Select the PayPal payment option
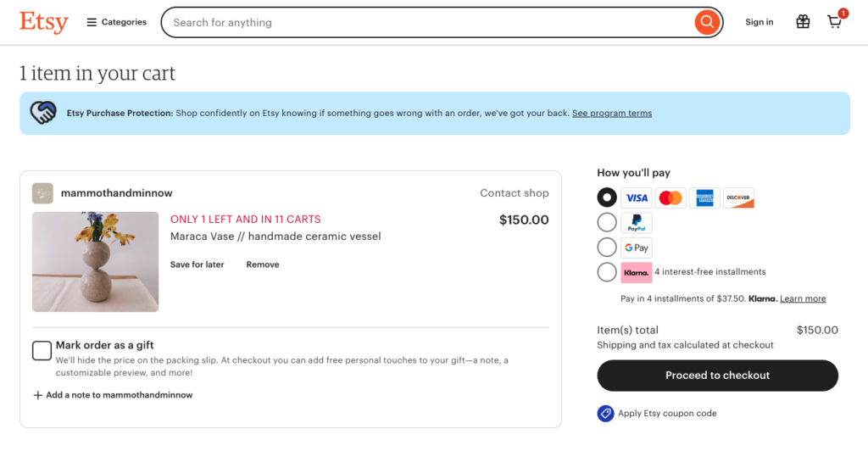 coord(607,222)
